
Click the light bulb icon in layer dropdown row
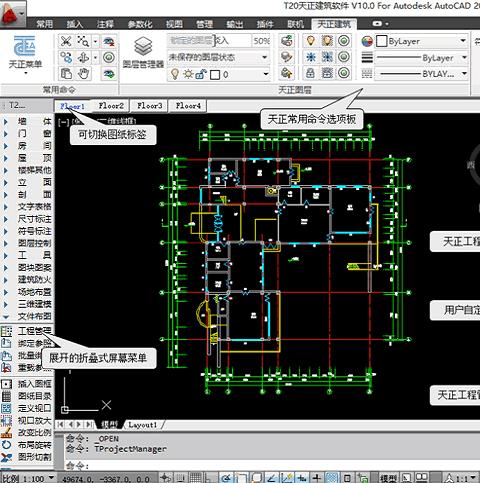pos(174,74)
